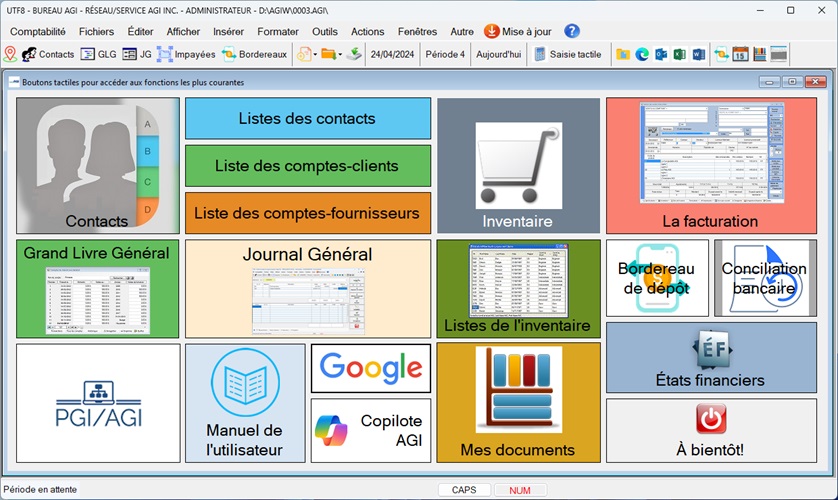Screen dimensions: 838x500
Task: Open Copilote AGI tile
Action: coord(371,431)
